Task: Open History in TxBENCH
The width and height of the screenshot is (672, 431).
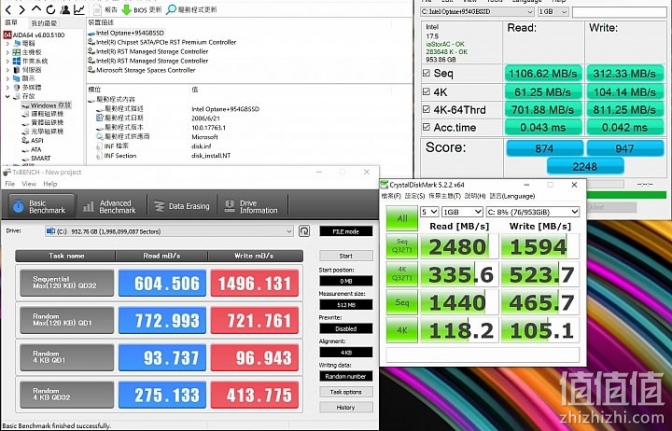Action: [x=346, y=407]
